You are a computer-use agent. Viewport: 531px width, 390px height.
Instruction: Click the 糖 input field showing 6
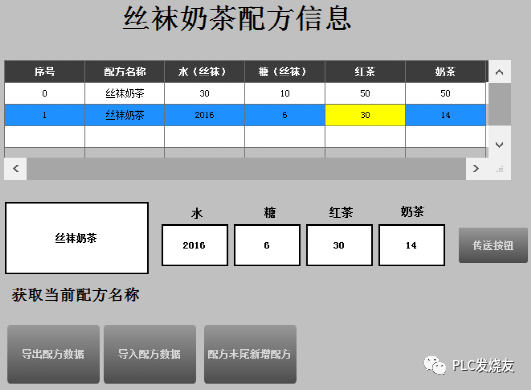coord(267,245)
